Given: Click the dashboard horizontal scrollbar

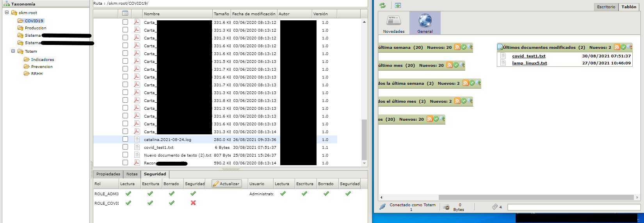Looking at the screenshot, I should 535,197.
